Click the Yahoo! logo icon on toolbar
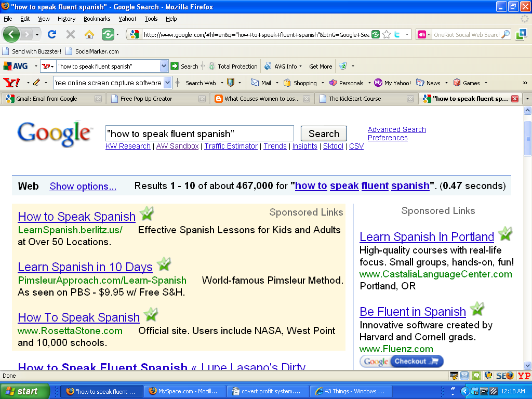532x399 pixels. pyautogui.click(x=10, y=83)
